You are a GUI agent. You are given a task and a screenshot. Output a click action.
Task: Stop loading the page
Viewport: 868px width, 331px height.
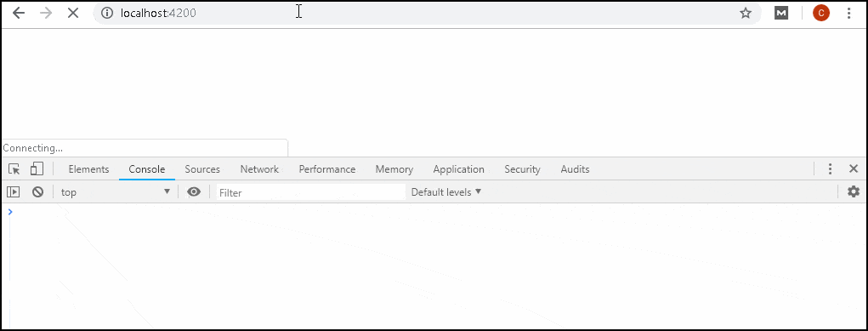coord(73,13)
